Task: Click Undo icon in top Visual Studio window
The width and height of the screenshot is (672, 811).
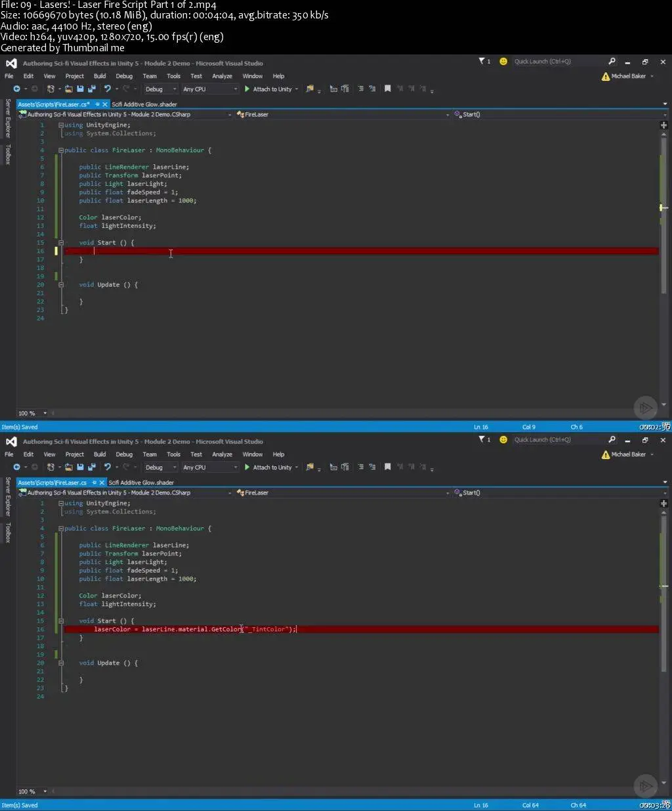Action: pos(107,89)
